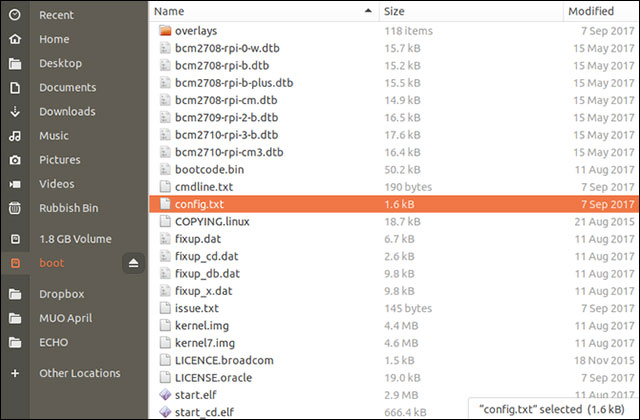Image resolution: width=640 pixels, height=420 pixels.
Task: Click the Videos camcorder icon
Action: 15,184
